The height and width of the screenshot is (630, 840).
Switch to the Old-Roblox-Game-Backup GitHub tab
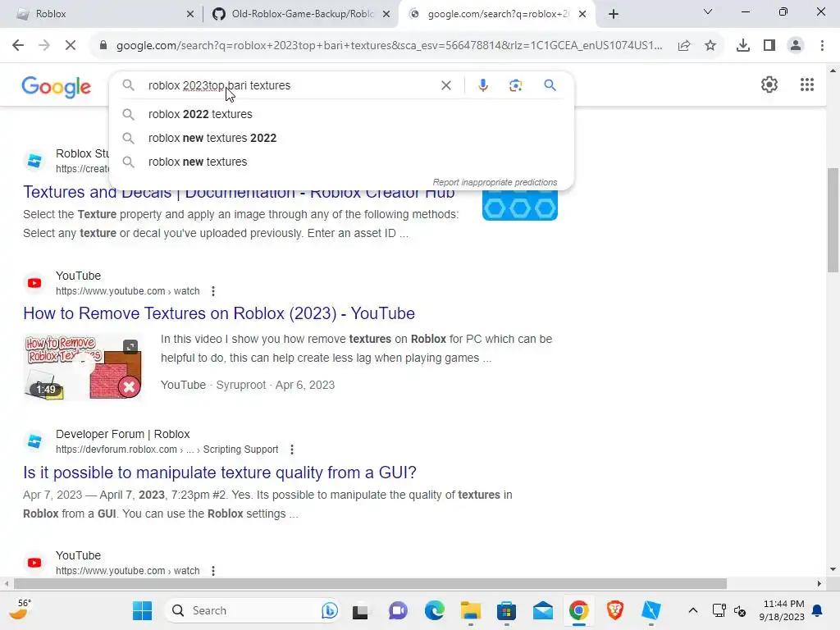[x=301, y=14]
